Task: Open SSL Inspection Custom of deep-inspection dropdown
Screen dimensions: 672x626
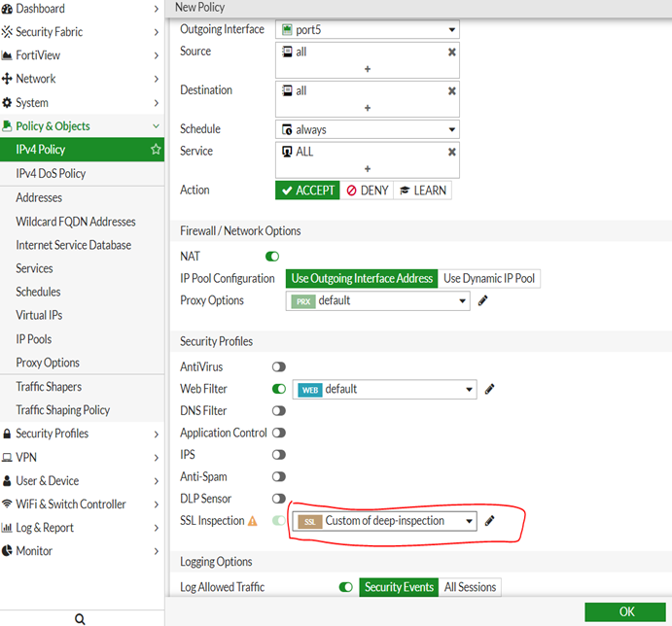Action: pyautogui.click(x=384, y=521)
